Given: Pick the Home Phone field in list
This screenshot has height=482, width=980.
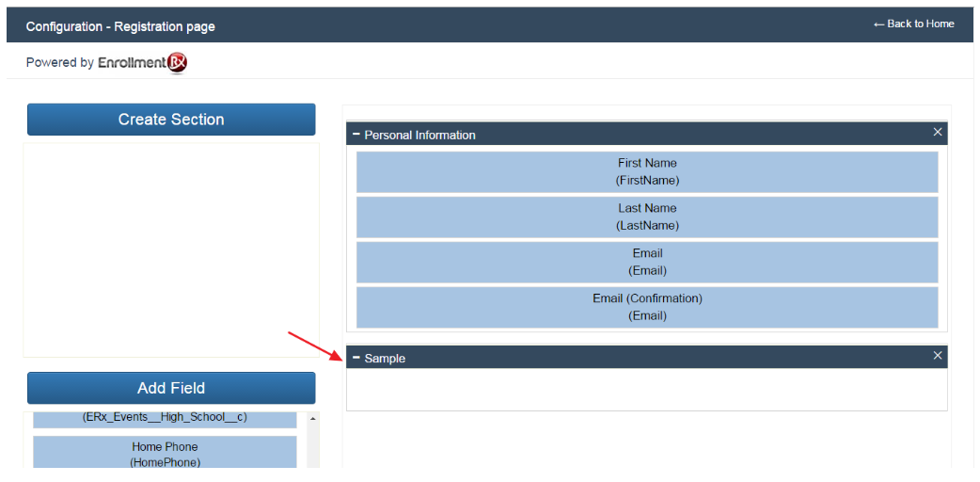Looking at the screenshot, I should 165,453.
